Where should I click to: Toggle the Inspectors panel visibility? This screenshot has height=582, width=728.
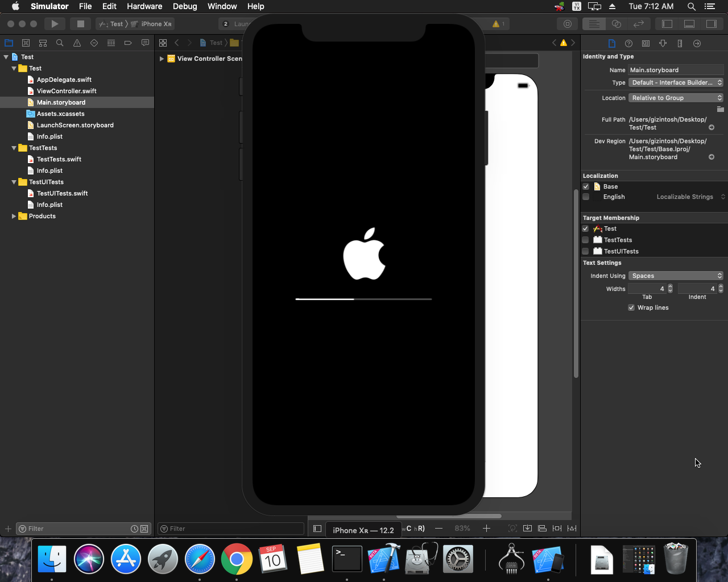(x=711, y=24)
